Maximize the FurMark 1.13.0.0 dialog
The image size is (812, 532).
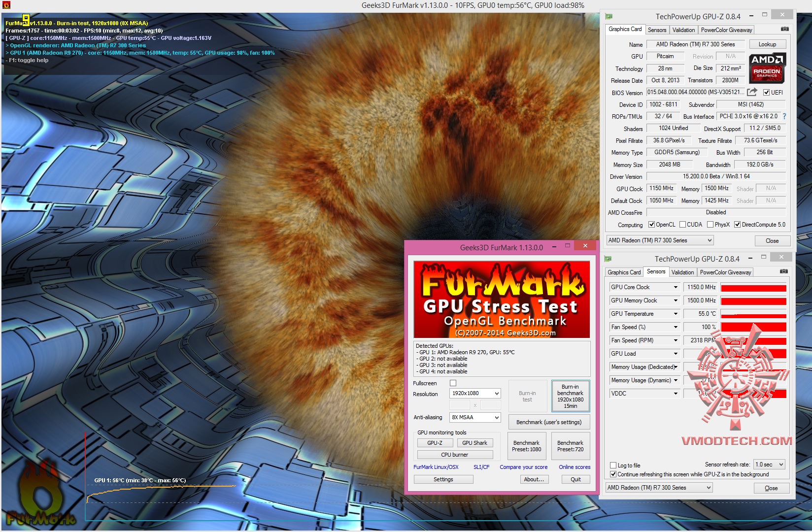tap(568, 246)
